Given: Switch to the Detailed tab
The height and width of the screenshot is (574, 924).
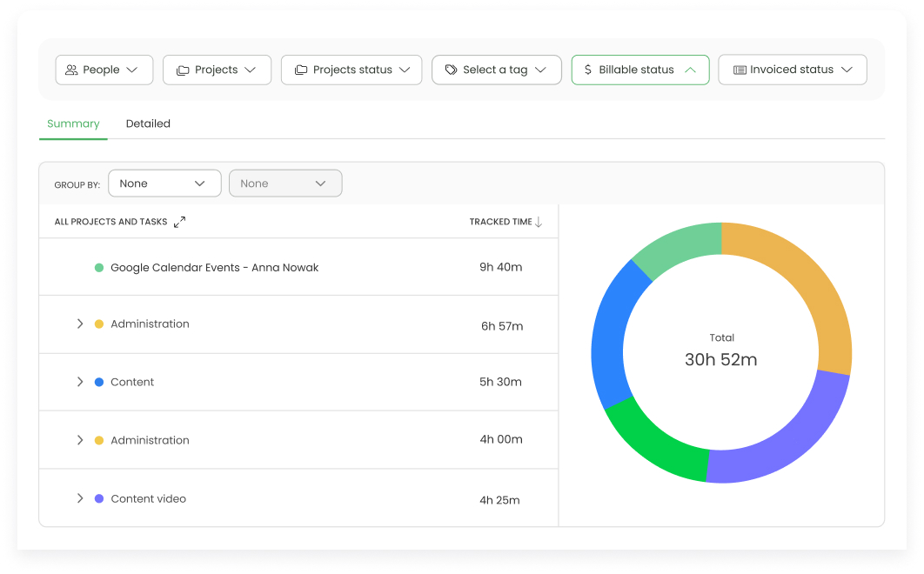Looking at the screenshot, I should point(148,123).
